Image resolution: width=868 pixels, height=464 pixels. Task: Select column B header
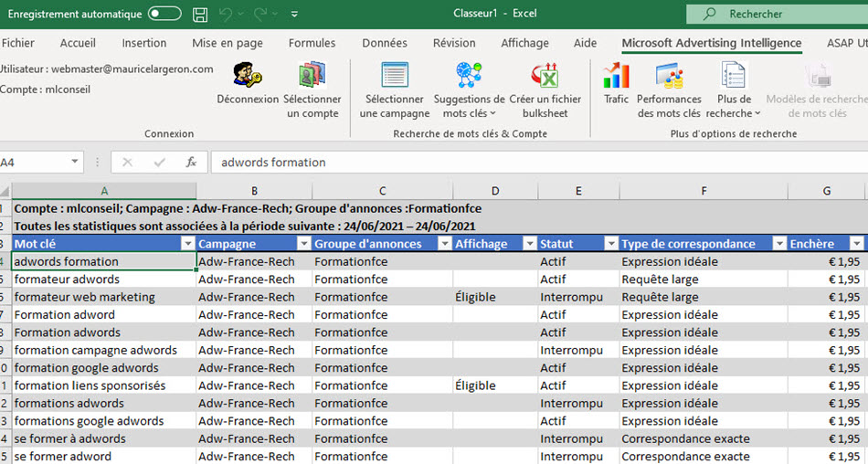click(x=254, y=191)
